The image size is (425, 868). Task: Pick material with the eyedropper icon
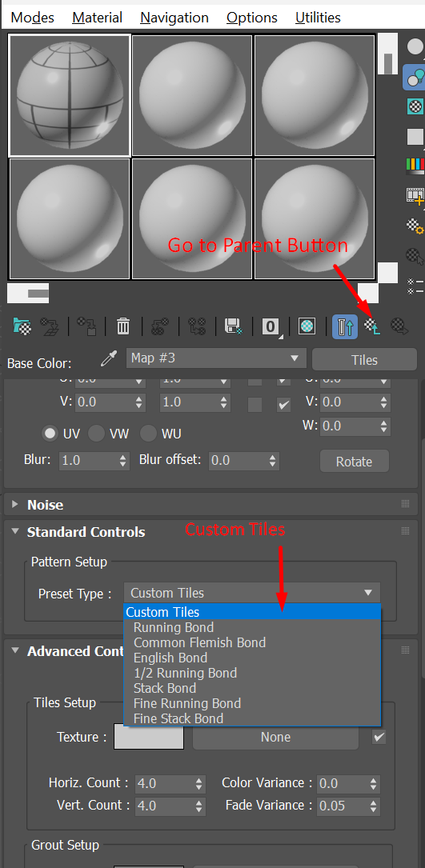(107, 358)
